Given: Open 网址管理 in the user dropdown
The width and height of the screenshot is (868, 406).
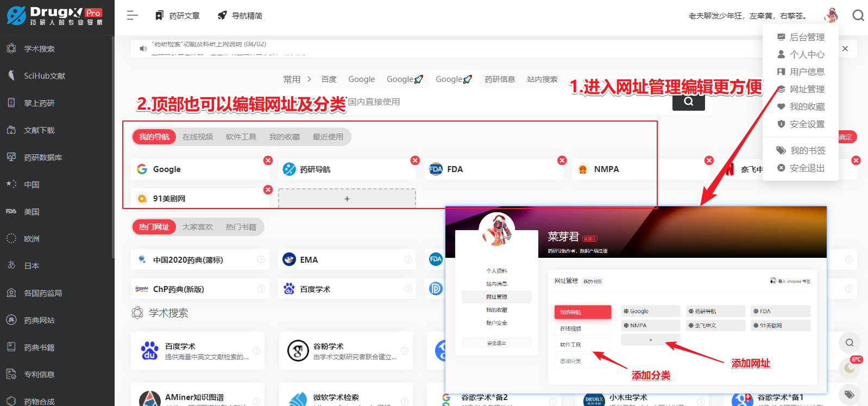Looking at the screenshot, I should point(801,89).
